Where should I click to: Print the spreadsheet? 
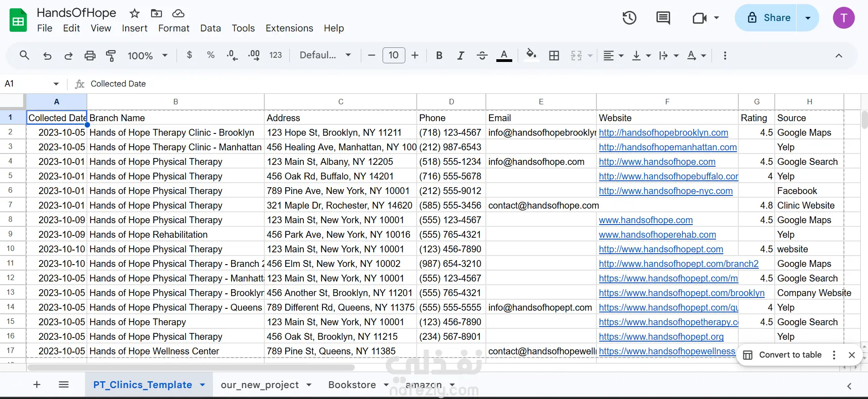pos(90,56)
